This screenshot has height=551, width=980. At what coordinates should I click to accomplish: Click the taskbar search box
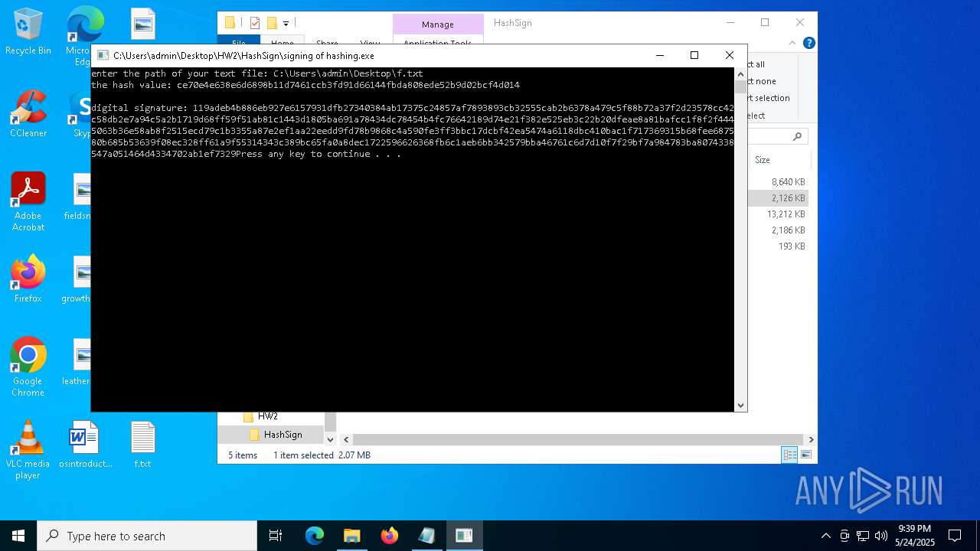point(147,536)
